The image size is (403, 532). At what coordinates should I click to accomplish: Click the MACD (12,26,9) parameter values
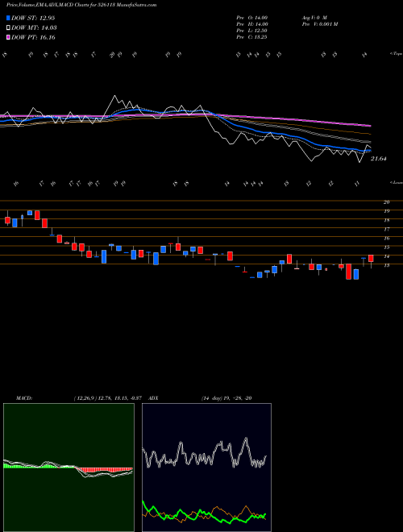click(110, 398)
